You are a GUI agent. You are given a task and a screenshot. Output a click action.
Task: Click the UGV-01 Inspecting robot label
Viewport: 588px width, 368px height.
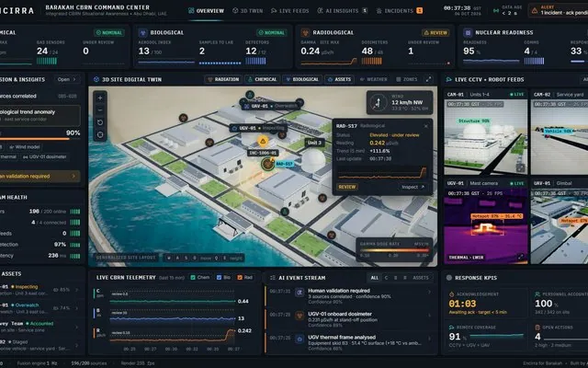click(x=257, y=128)
